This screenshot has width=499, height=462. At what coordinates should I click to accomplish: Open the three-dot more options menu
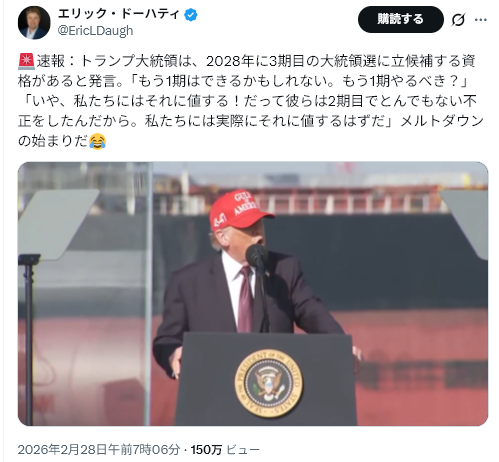[480, 20]
